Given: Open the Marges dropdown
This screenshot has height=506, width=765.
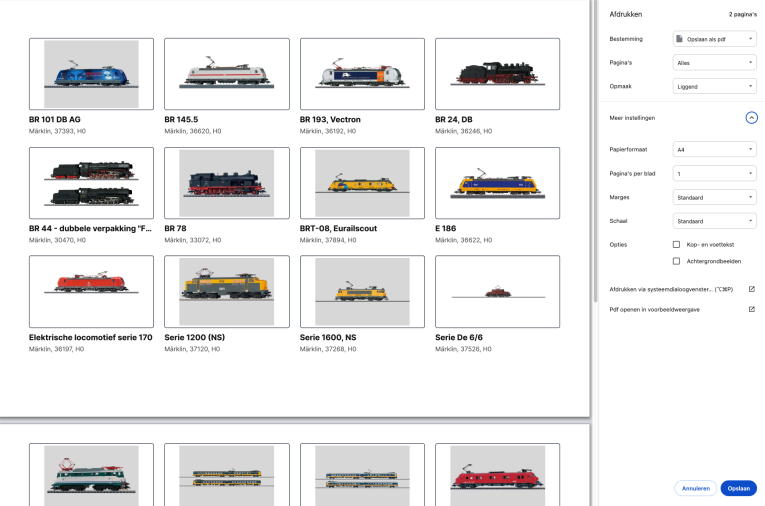Looking at the screenshot, I should (714, 197).
